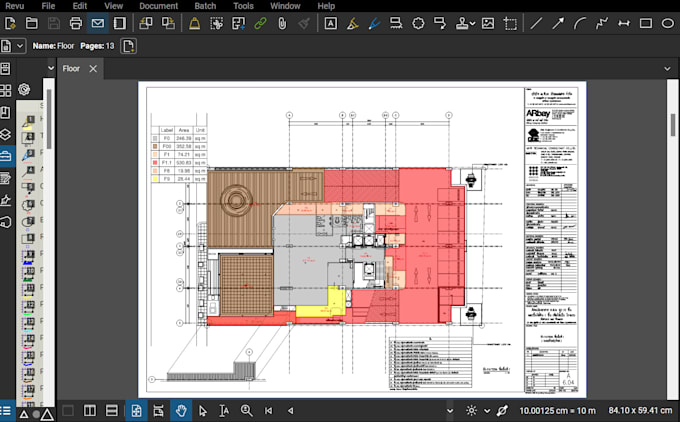Open the Thumbnails grid panel icon

click(x=6, y=90)
